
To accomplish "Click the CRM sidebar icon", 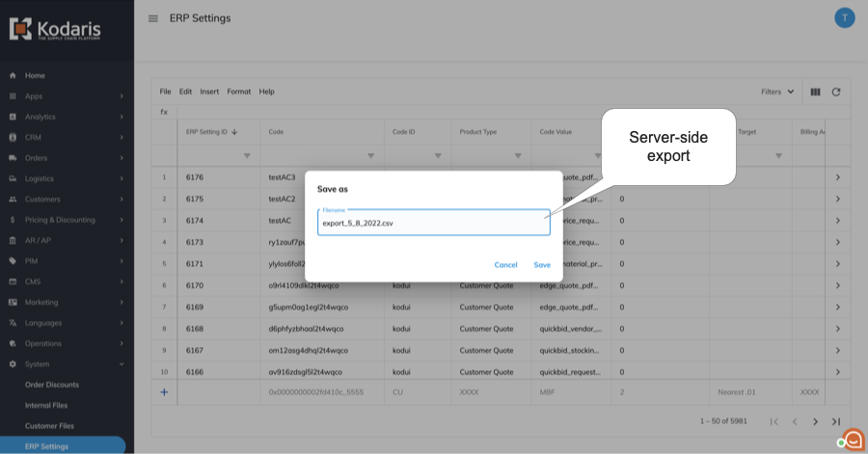I will click(x=13, y=137).
